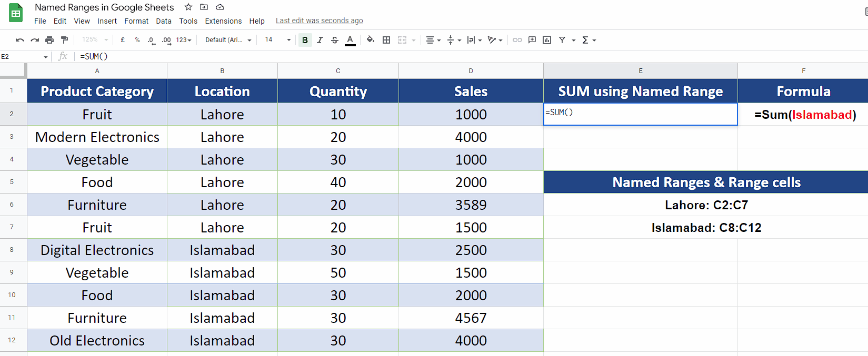Select the Lahore: C2:C7 cell
The image size is (868, 356).
706,205
